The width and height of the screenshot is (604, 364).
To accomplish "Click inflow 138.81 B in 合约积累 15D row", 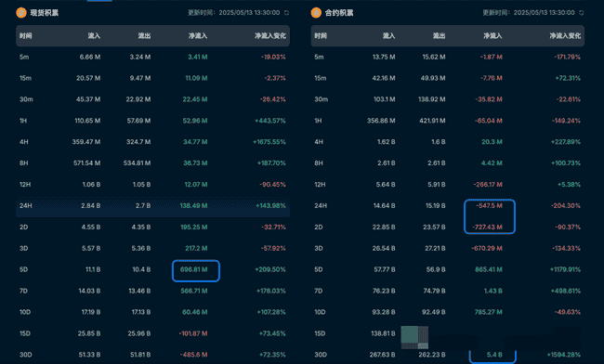I will (x=383, y=333).
